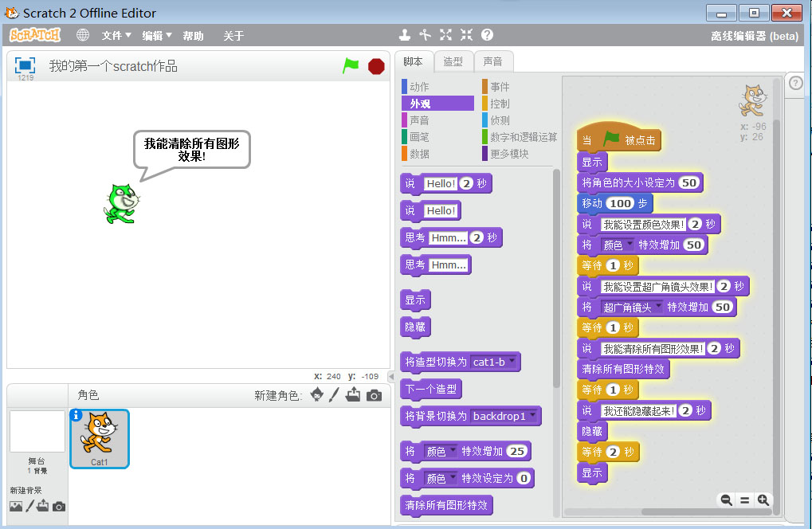This screenshot has height=529, width=812.
Task: Select the Duplicate stamp tool
Action: [x=405, y=35]
